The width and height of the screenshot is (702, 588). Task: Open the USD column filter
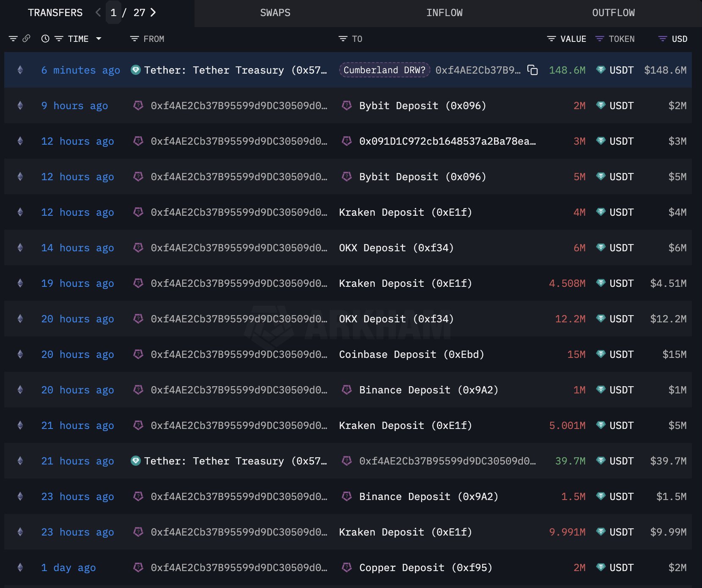pos(663,38)
